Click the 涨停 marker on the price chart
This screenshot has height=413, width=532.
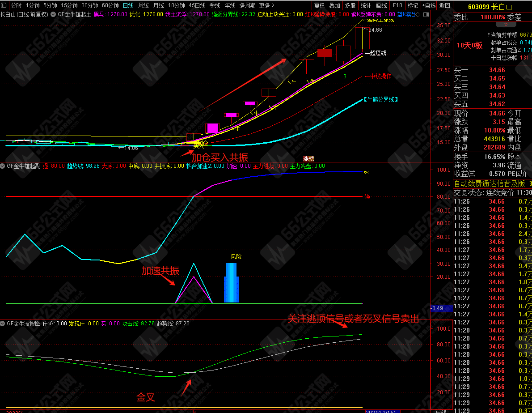308,158
